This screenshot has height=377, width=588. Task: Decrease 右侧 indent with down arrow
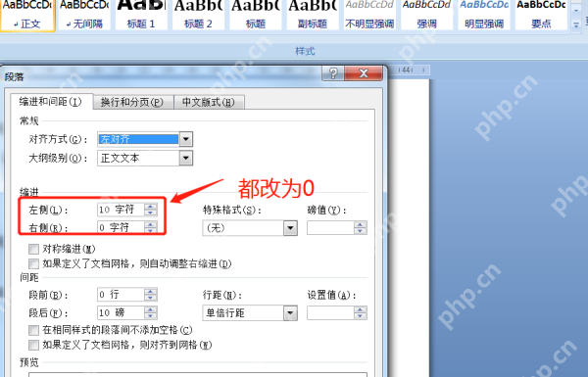pos(150,231)
